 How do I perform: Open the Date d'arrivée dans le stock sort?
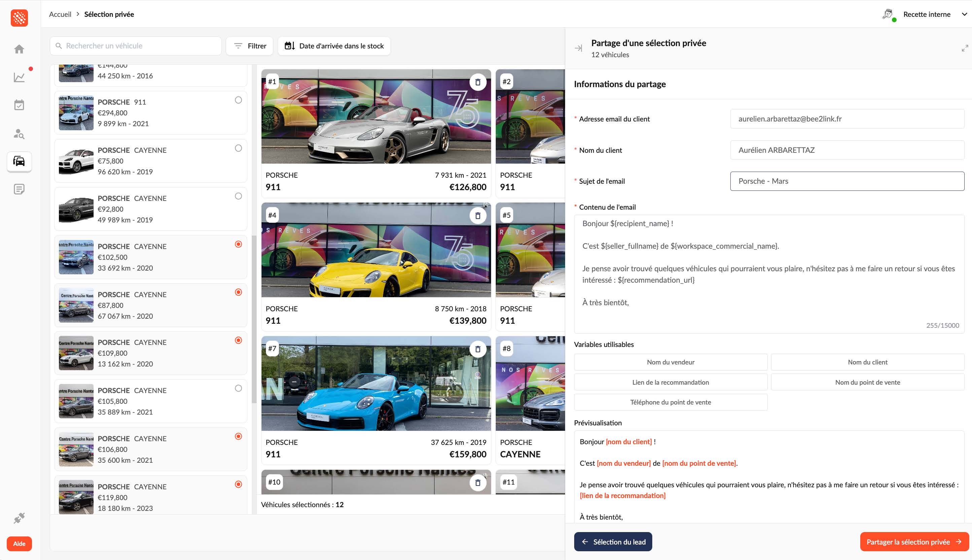point(334,46)
